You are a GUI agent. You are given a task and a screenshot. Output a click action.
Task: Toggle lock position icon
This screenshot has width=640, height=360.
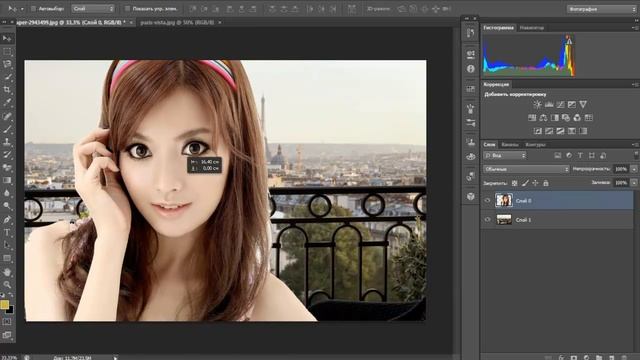tap(535, 183)
